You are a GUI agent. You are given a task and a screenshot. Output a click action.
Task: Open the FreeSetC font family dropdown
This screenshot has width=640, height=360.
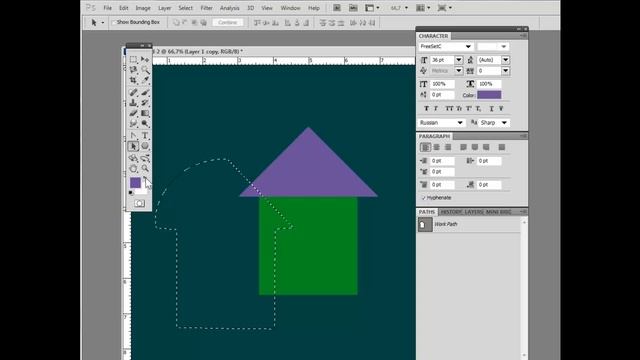[x=468, y=47]
